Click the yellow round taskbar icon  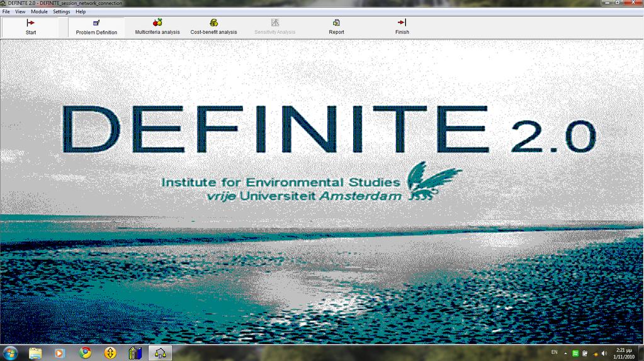(x=110, y=353)
